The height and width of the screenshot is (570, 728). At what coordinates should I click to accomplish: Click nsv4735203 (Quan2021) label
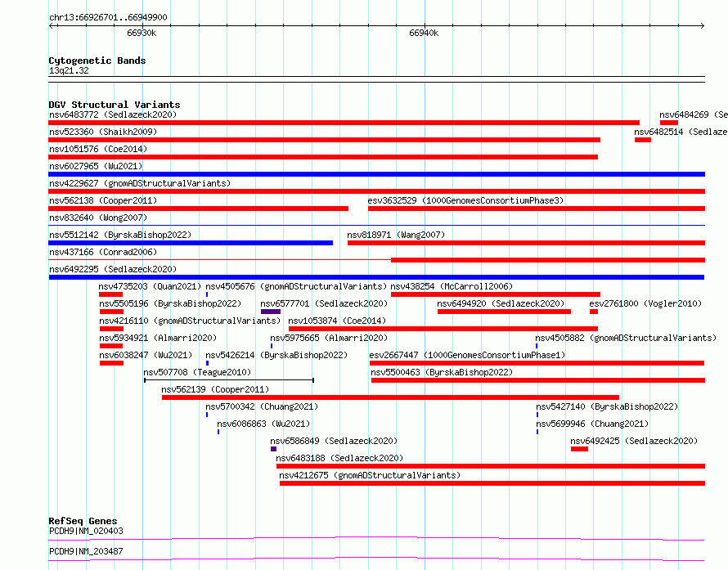[150, 286]
